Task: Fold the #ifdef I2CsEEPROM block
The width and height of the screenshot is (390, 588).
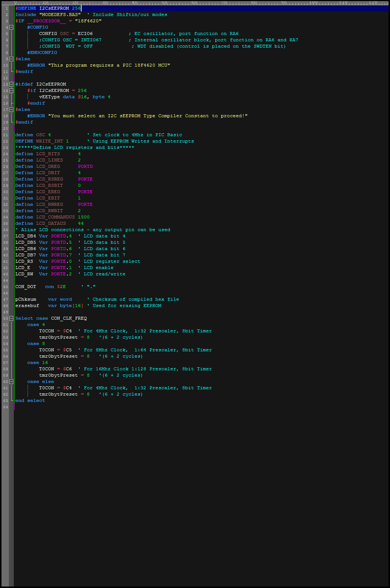Action: coord(11,84)
